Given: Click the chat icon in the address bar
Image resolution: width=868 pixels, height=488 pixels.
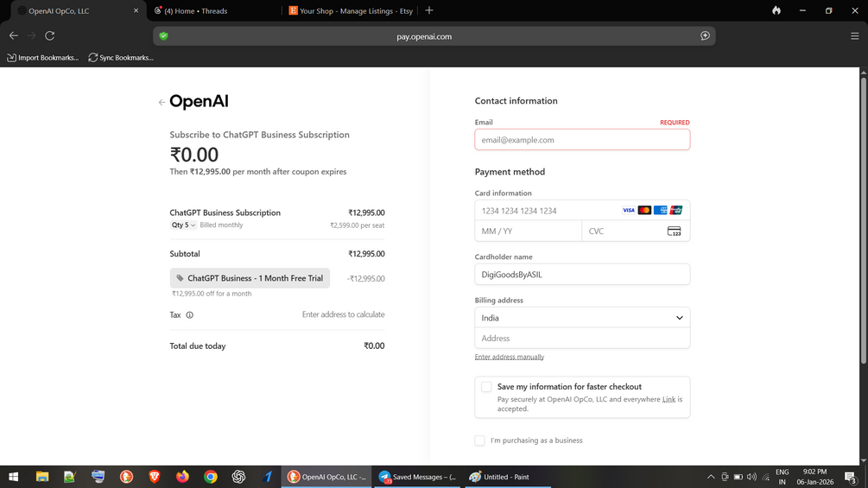Looking at the screenshot, I should pyautogui.click(x=705, y=36).
